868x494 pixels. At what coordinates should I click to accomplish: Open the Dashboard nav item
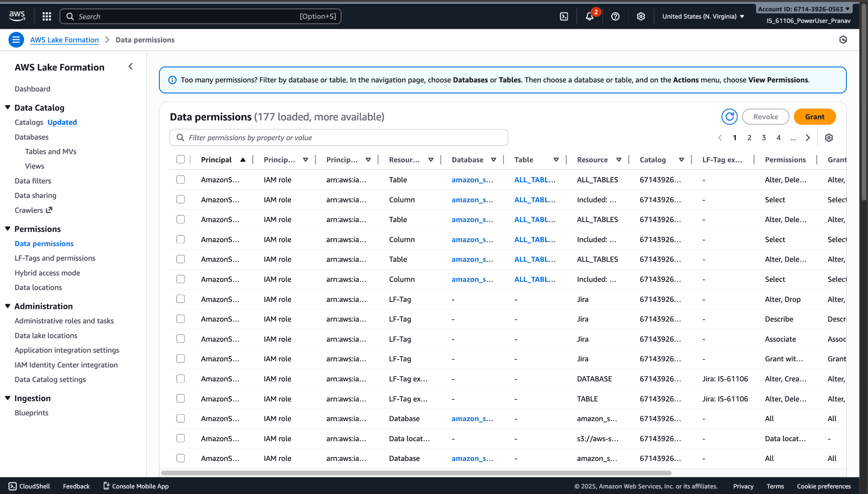(32, 89)
